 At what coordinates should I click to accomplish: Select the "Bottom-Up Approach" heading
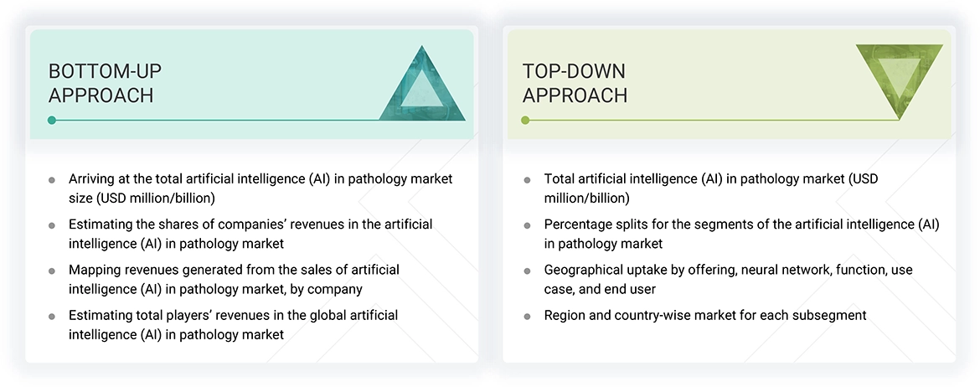pos(101,83)
